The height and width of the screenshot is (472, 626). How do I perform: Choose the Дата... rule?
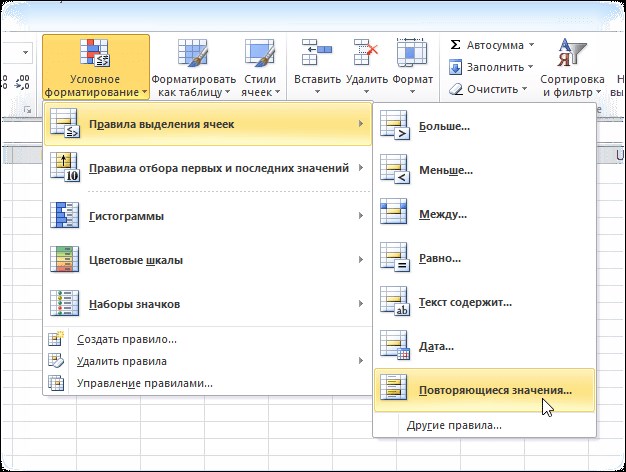point(484,346)
